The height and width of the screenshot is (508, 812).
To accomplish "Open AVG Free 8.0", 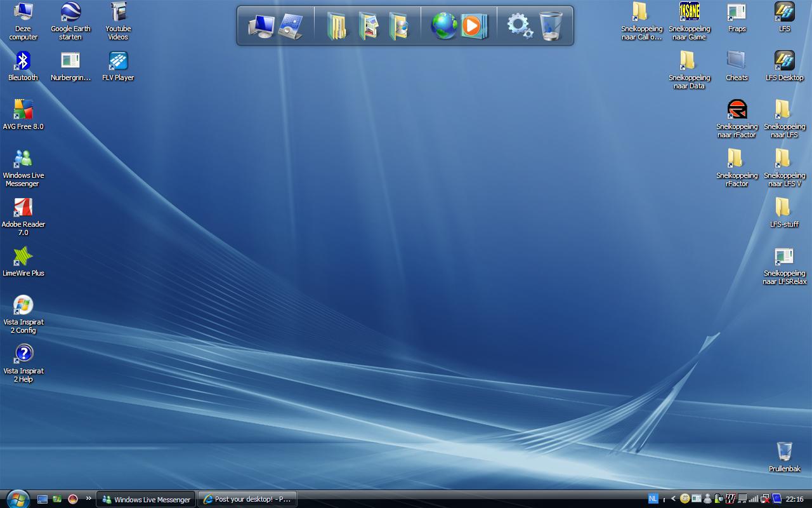I will tap(23, 115).
